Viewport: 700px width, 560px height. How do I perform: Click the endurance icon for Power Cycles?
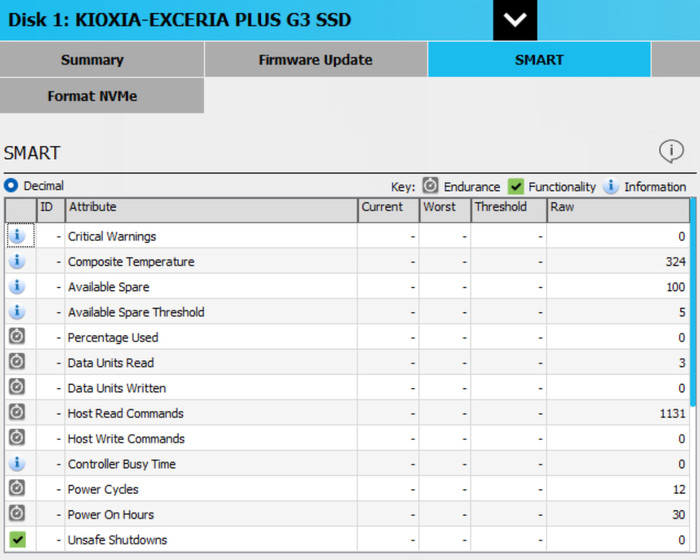[x=17, y=488]
